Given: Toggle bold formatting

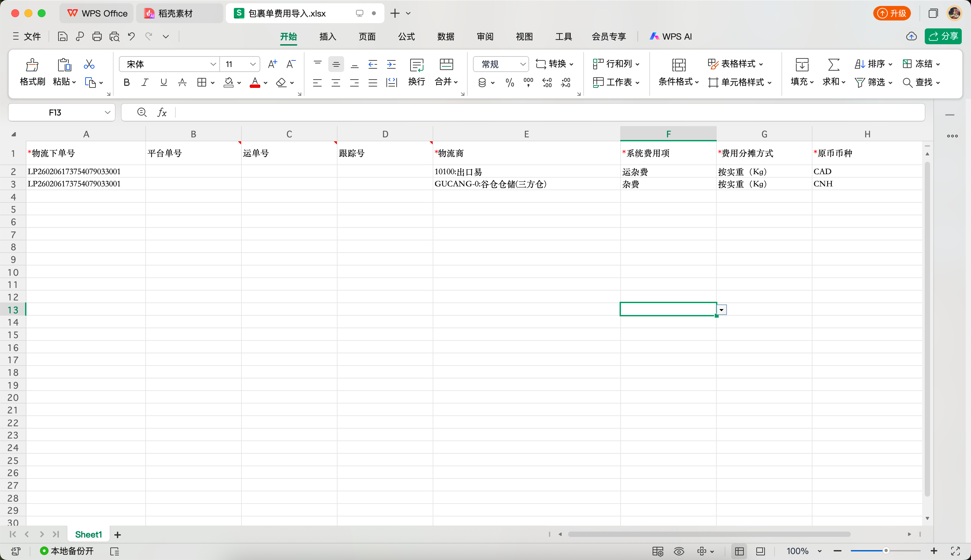Looking at the screenshot, I should [x=126, y=83].
